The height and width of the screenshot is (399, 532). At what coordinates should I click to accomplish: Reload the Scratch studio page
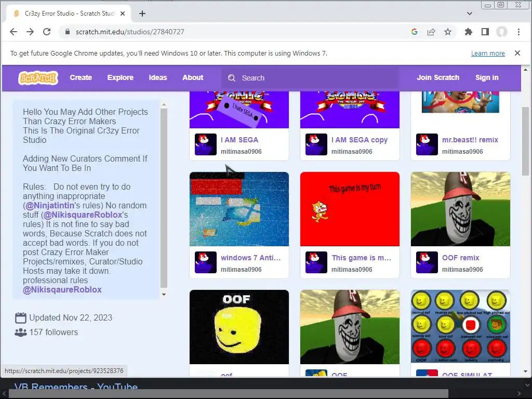(x=47, y=32)
